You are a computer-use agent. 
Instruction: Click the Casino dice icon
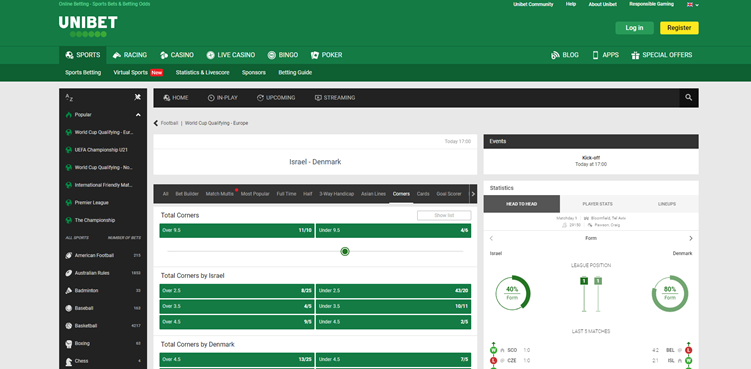(164, 55)
